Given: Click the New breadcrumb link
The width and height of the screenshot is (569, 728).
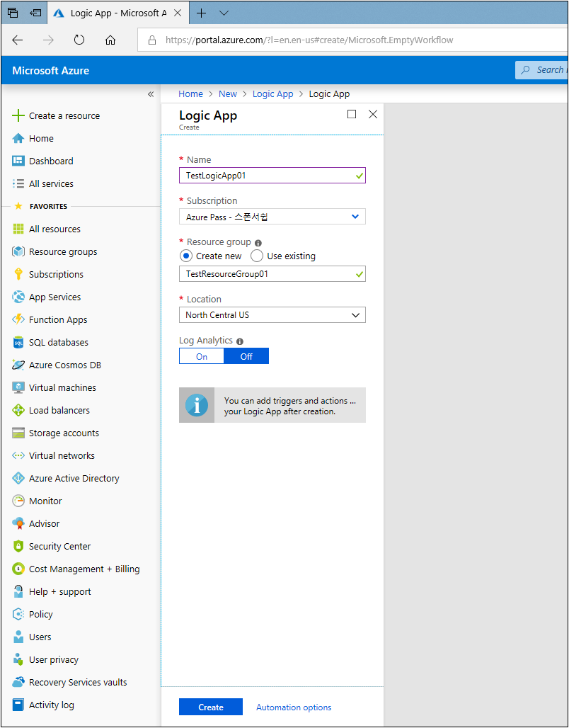Looking at the screenshot, I should [228, 93].
